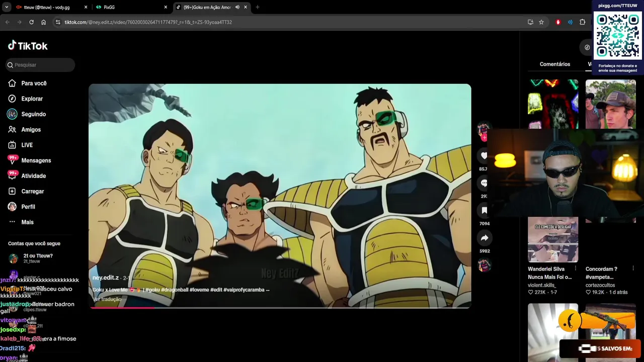Image resolution: width=644 pixels, height=362 pixels.
Task: Open Concordam ? #vampeta video title
Action: click(601, 273)
